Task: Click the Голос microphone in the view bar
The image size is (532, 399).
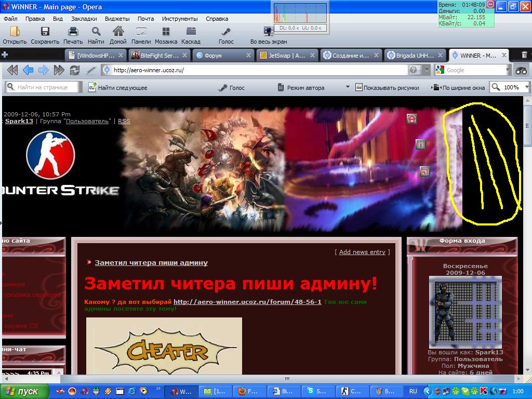Action: pos(232,87)
